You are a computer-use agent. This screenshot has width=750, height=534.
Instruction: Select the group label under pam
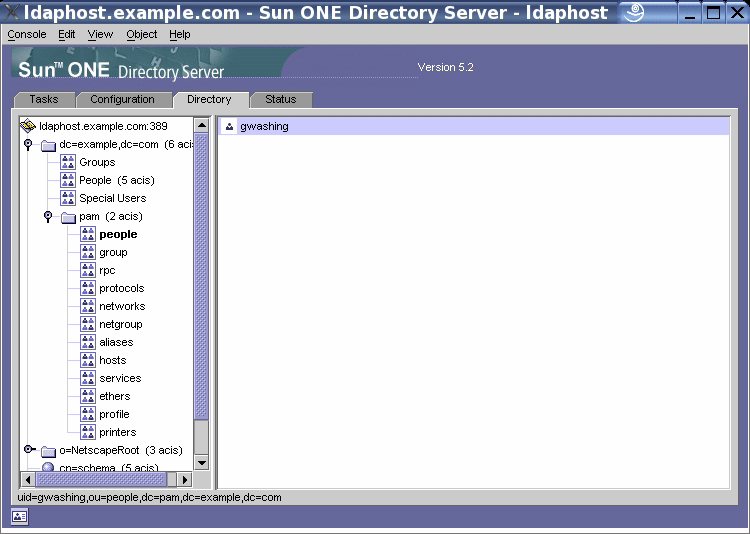tap(113, 253)
